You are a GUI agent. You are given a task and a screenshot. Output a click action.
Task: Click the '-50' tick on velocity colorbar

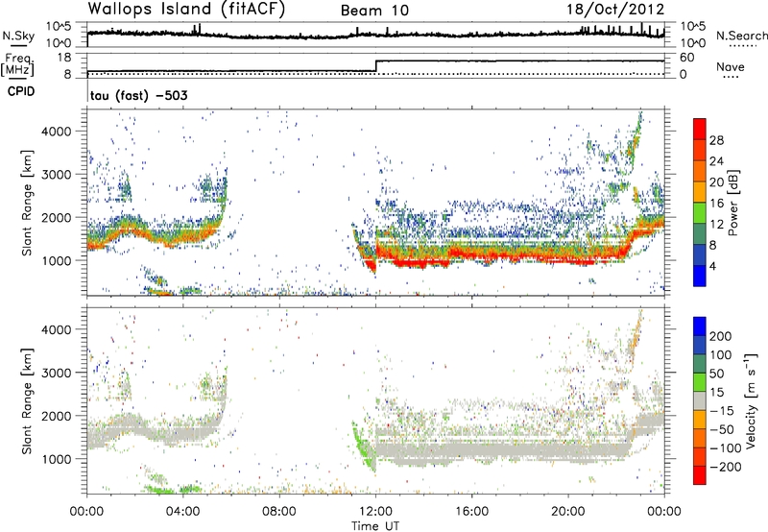tap(722, 429)
